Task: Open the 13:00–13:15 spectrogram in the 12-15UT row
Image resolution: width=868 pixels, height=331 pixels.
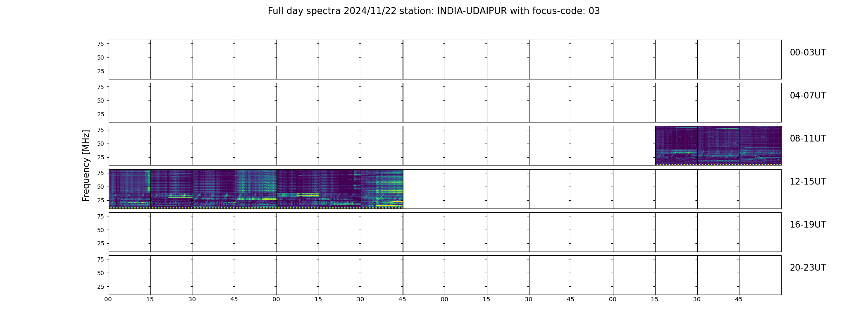Action: (x=298, y=189)
